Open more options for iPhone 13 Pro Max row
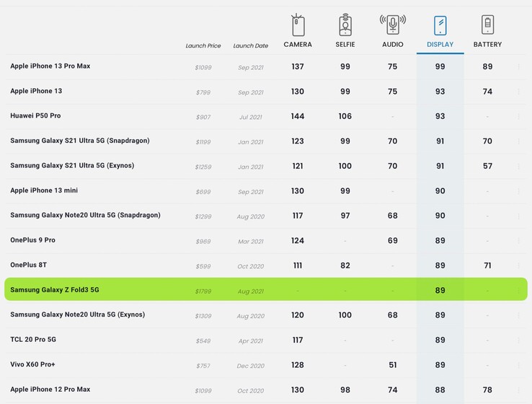 [x=518, y=67]
